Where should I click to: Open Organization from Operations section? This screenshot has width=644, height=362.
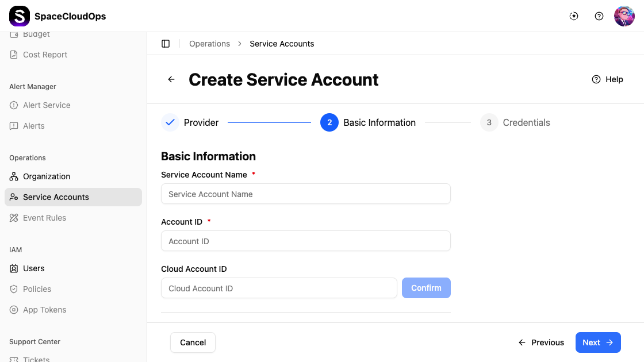click(x=47, y=176)
